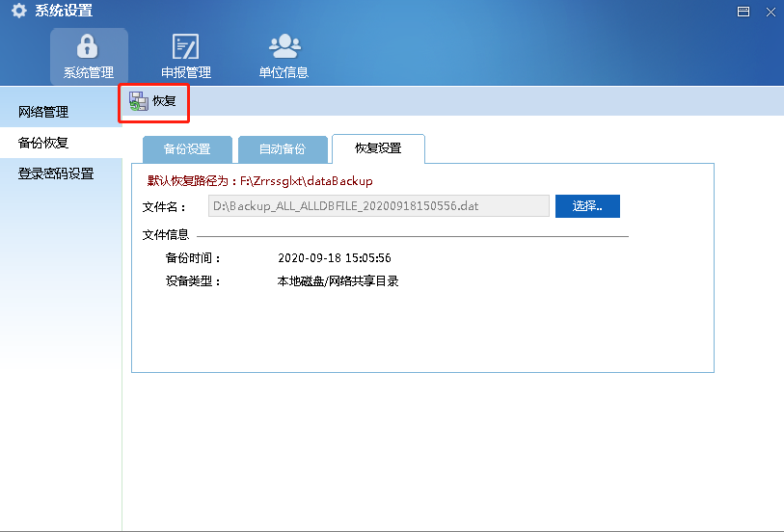
Task: Open 申报管理 form icon section
Action: click(x=185, y=56)
